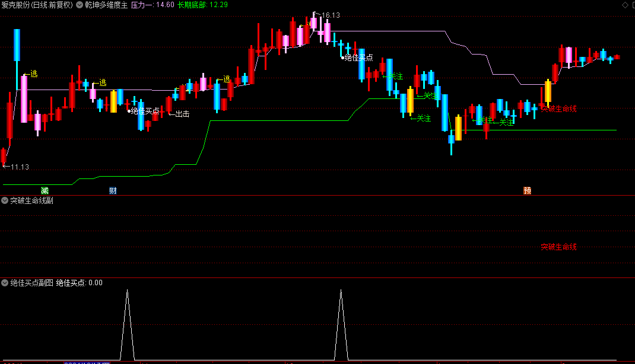Open the orange 预 info badge

tap(527, 190)
